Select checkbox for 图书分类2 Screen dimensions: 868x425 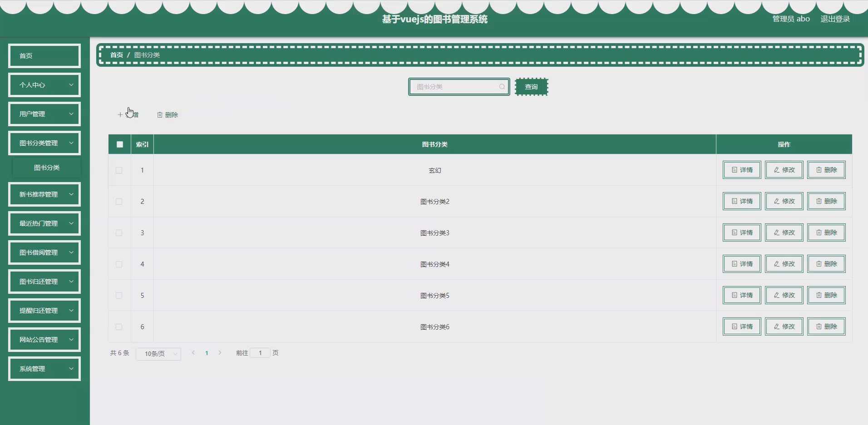(x=119, y=202)
